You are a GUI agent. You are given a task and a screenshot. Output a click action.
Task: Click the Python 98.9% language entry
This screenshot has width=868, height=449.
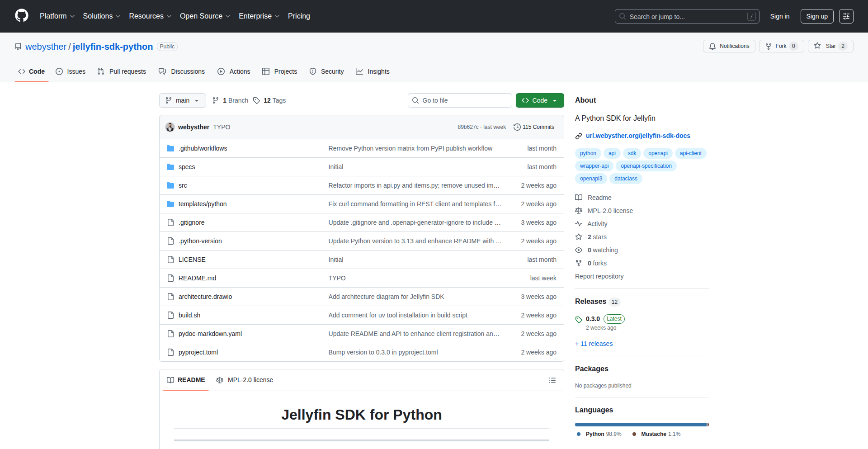(x=599, y=434)
